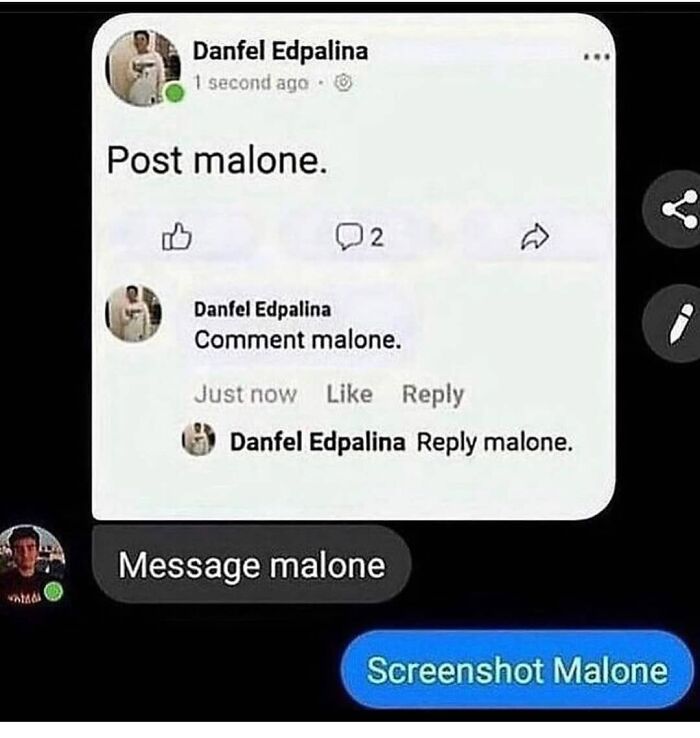Select the Message malone chat bubble

(252, 564)
